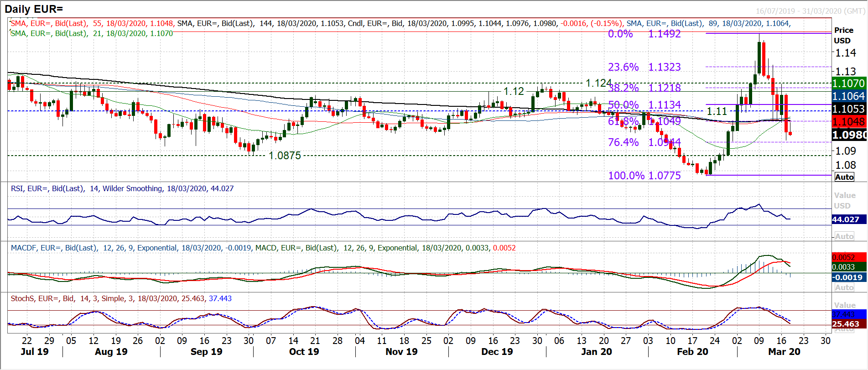Screen dimensions: 868x370
Task: Click the green 1.1070 price tag
Action: point(848,83)
